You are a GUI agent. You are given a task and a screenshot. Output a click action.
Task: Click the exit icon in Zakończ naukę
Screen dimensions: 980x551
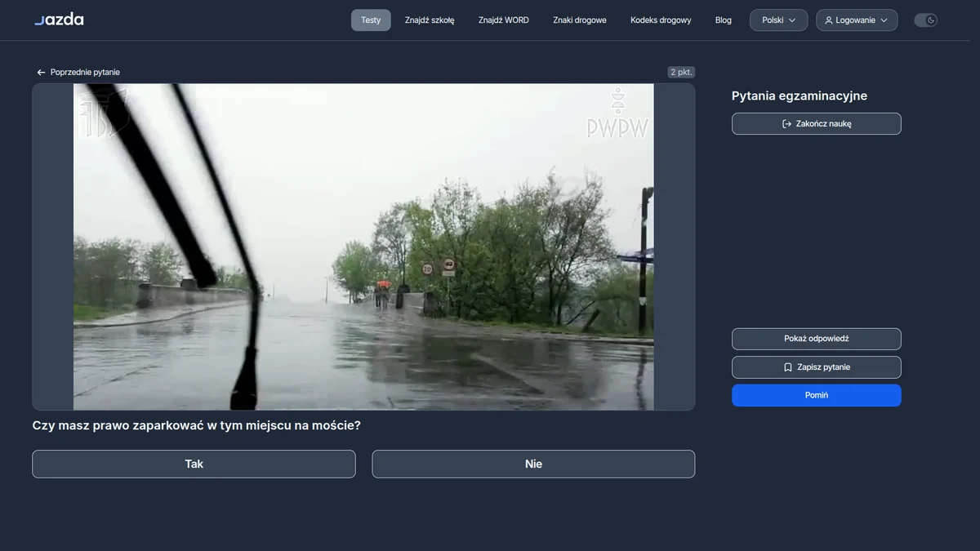[x=786, y=124]
